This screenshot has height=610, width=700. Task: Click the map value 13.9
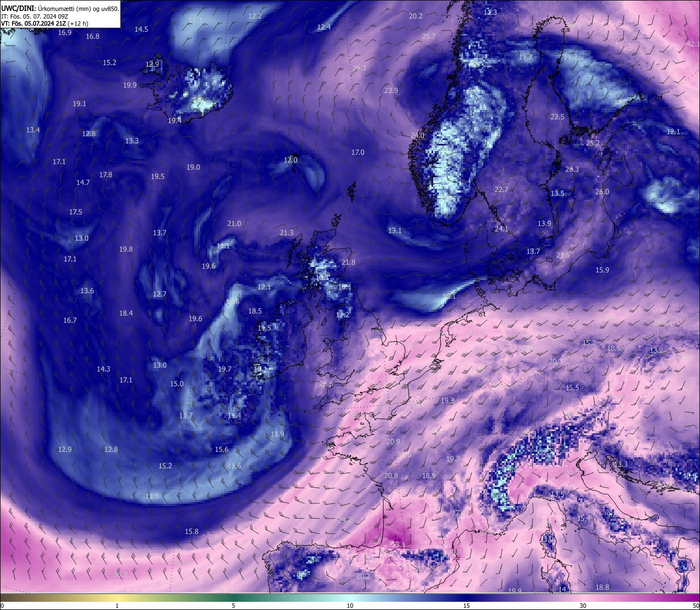[544, 224]
